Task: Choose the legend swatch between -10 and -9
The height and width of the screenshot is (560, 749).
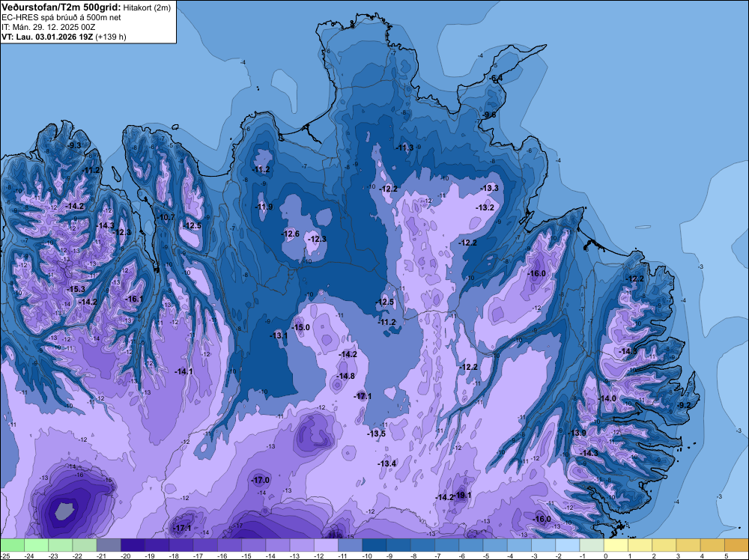Action: pos(374,545)
